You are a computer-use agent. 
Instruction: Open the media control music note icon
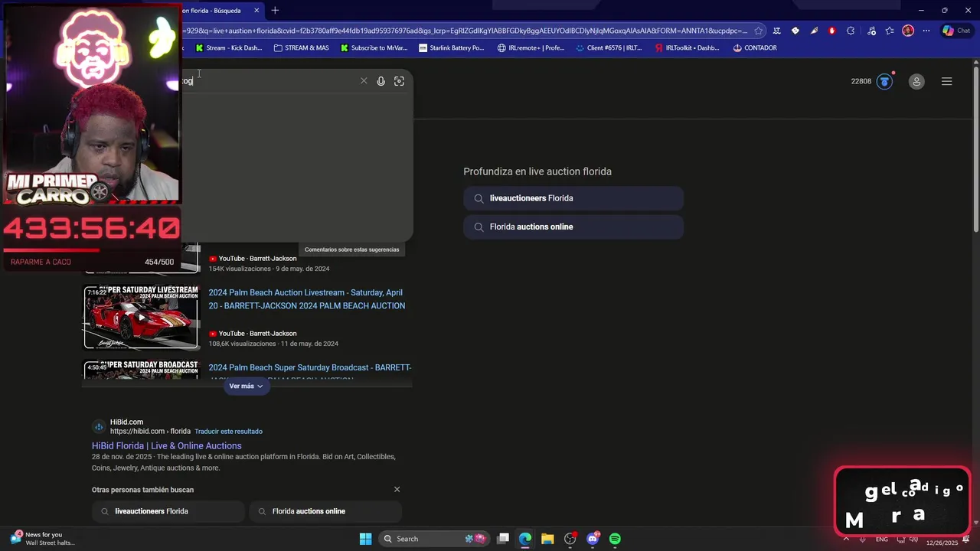[871, 31]
